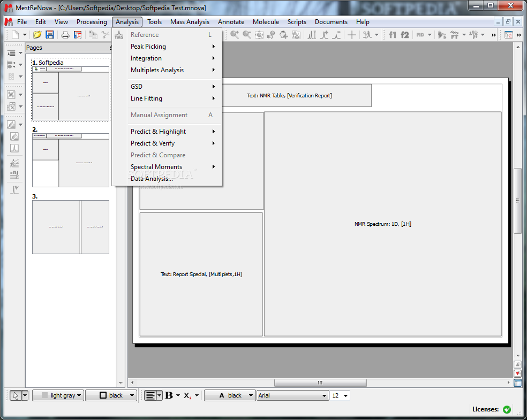Click the vertical scrollbar thumb at right edge
This screenshot has height=420, width=527.
517,201
